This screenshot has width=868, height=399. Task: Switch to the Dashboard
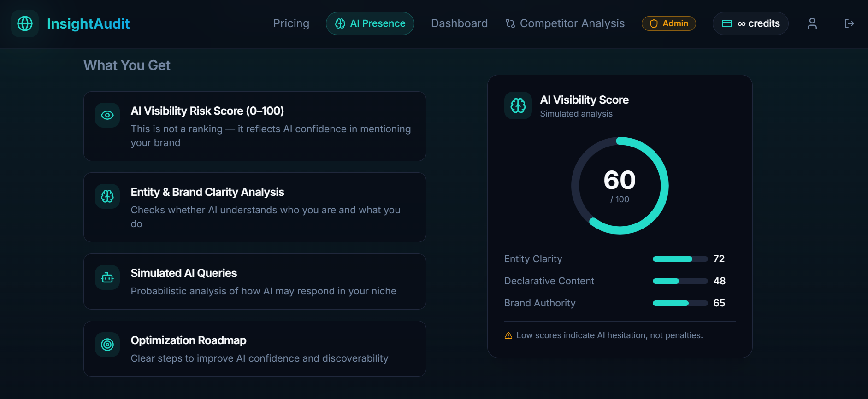[x=459, y=23]
